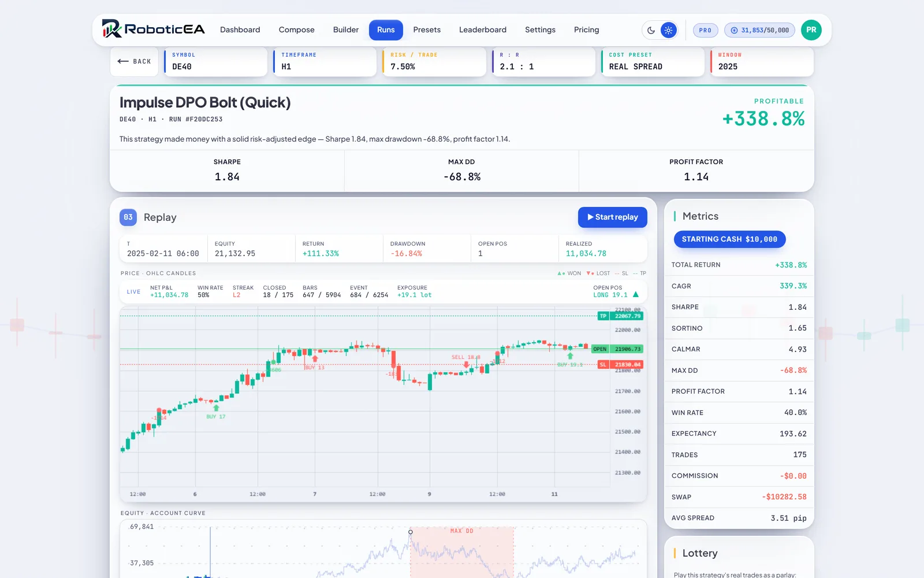Click the BUY 17 trade arrow on chart

[216, 408]
